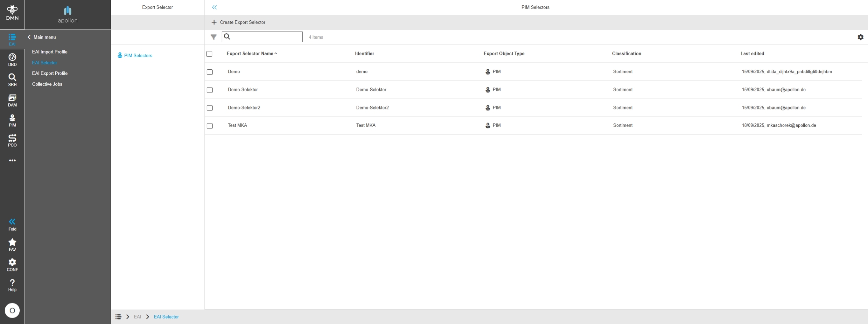Click the filter funnel icon
This screenshot has width=868, height=324.
[213, 37]
